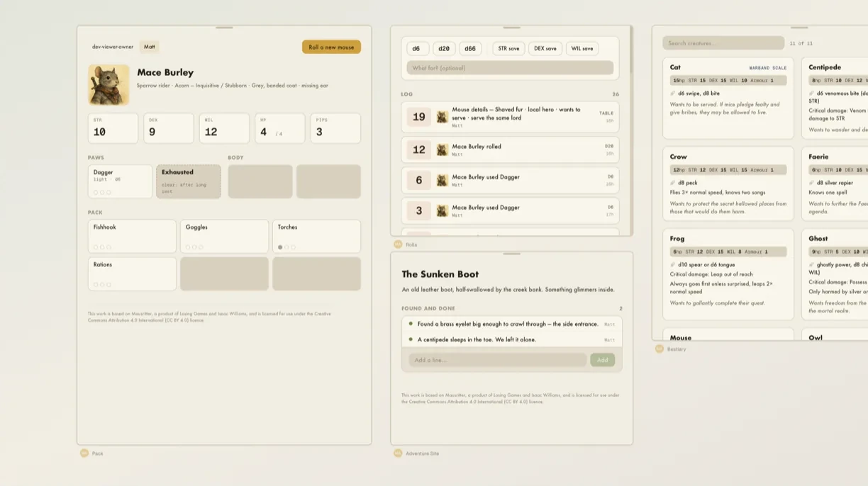Click the 'Mouse details' log entry text
This screenshot has width=868, height=486.
point(516,113)
